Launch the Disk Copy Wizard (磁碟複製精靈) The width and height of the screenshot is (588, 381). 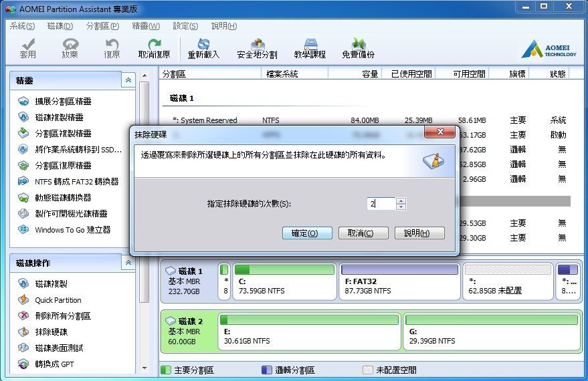(x=51, y=117)
